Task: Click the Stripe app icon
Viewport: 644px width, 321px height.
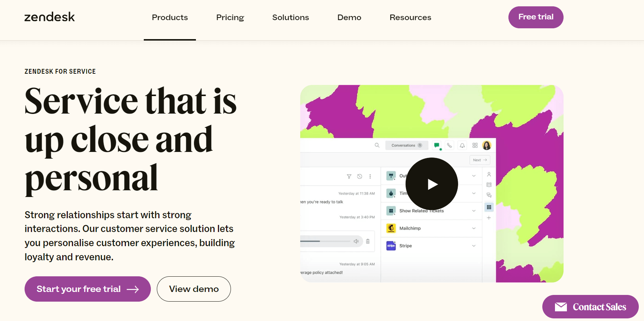Action: tap(391, 246)
